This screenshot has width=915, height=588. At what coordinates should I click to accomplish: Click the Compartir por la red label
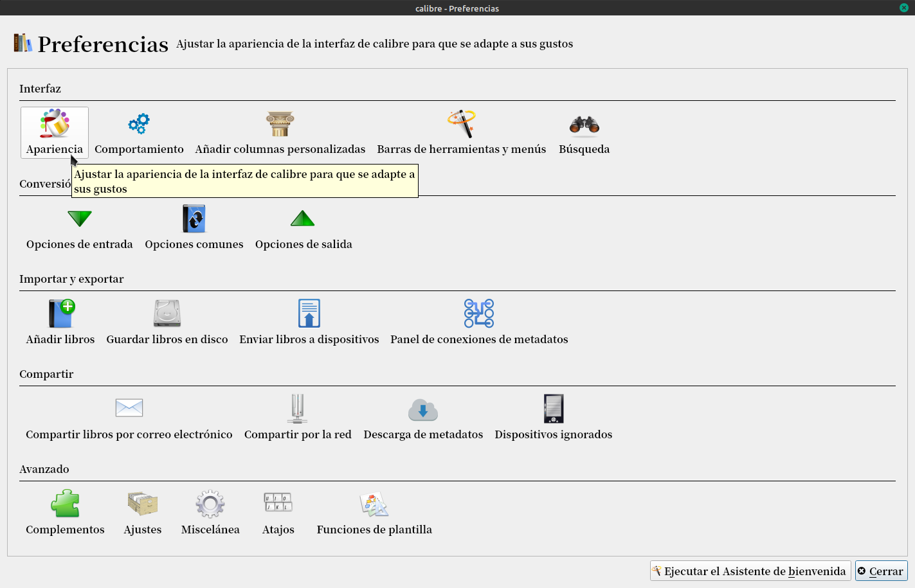coord(298,434)
